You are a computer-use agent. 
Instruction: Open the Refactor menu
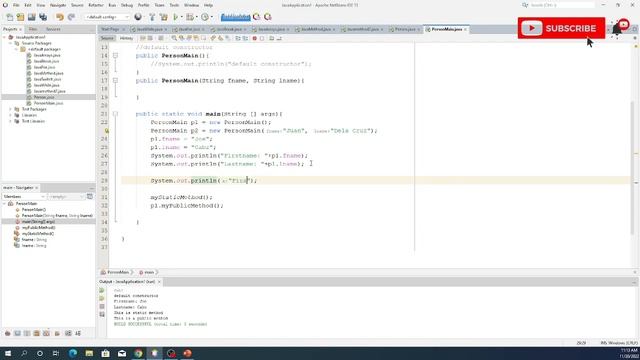[96, 5]
